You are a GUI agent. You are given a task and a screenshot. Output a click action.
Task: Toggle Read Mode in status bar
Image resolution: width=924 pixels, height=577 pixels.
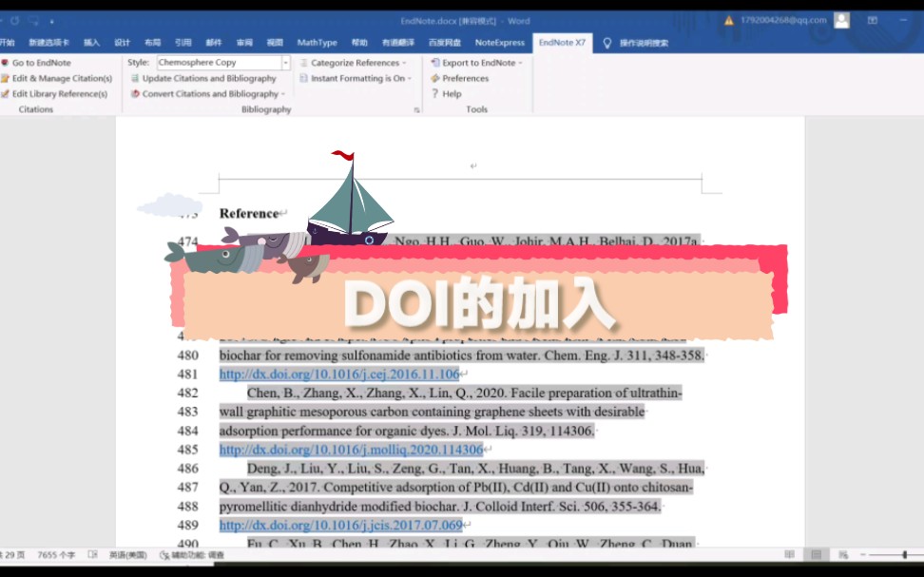tap(788, 553)
